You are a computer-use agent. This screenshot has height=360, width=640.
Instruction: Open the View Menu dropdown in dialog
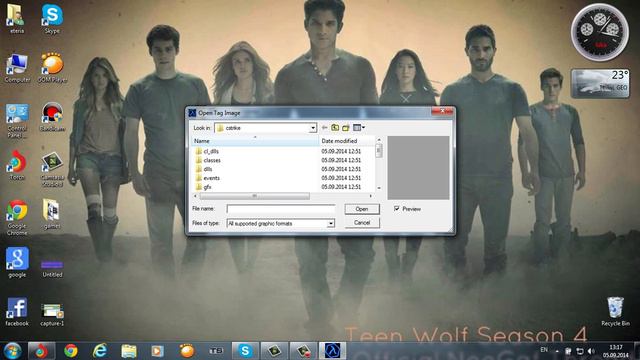tap(359, 128)
